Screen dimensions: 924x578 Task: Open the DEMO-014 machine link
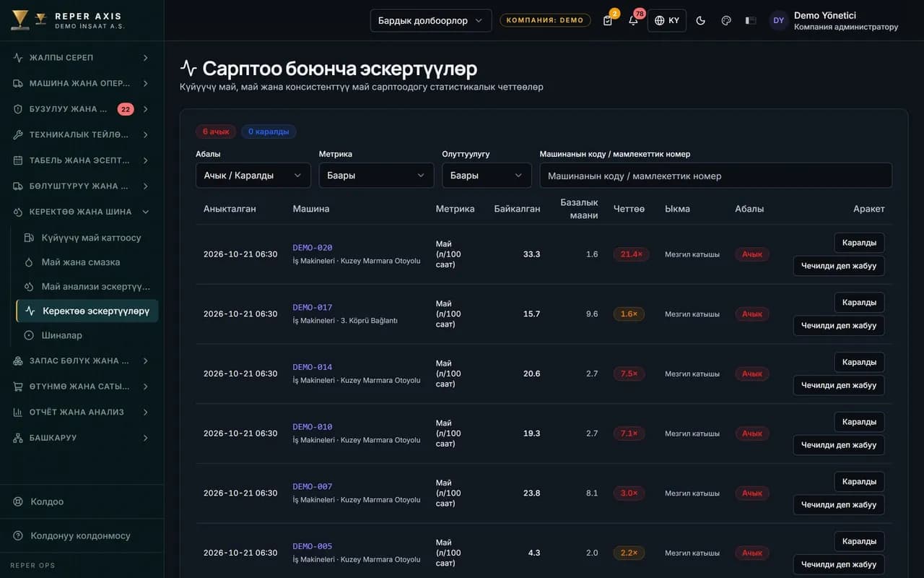313,367
